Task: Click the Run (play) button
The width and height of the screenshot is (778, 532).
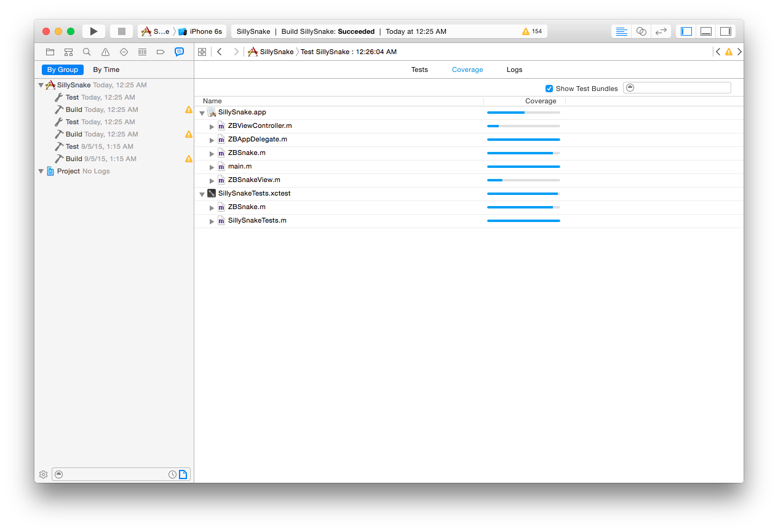Action: pos(93,31)
